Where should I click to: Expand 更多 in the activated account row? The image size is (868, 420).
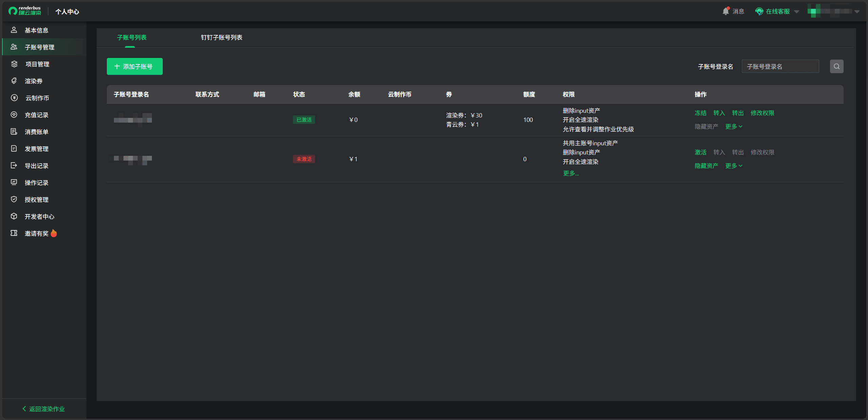pos(734,126)
